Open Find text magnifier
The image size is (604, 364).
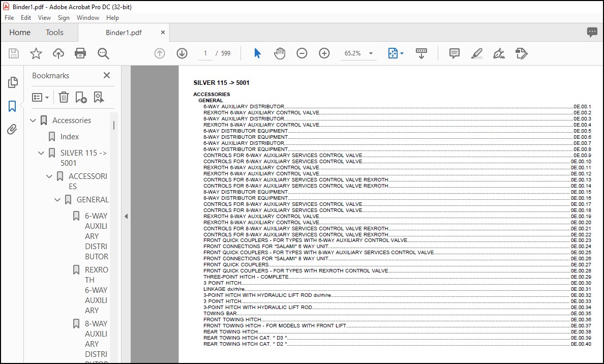[x=103, y=53]
